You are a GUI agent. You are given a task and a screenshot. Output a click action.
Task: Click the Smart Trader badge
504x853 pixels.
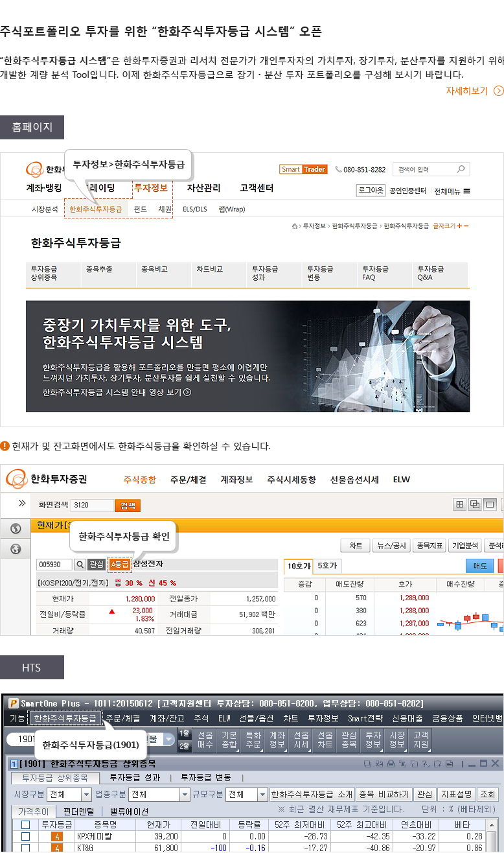pos(303,169)
